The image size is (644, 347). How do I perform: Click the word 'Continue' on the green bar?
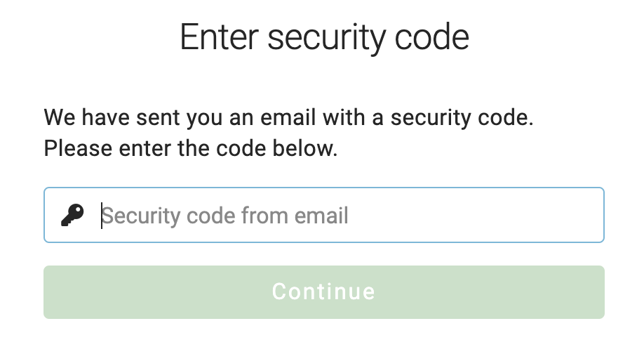click(x=323, y=292)
